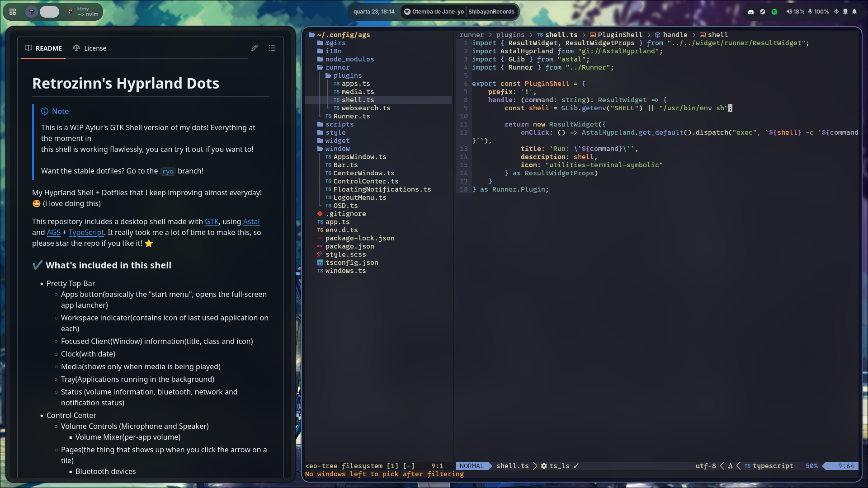
Task: Open windows.ts in the file tree
Action: [341, 271]
